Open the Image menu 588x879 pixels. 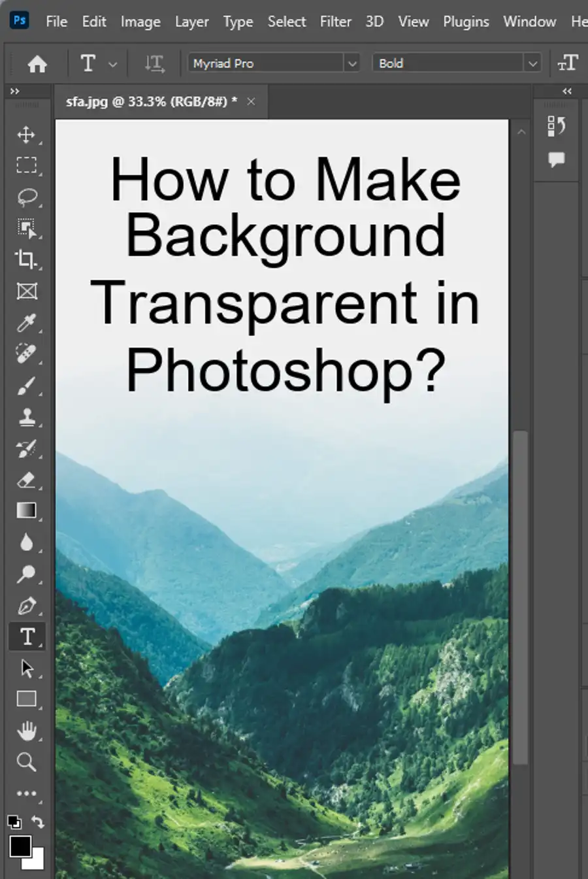140,22
